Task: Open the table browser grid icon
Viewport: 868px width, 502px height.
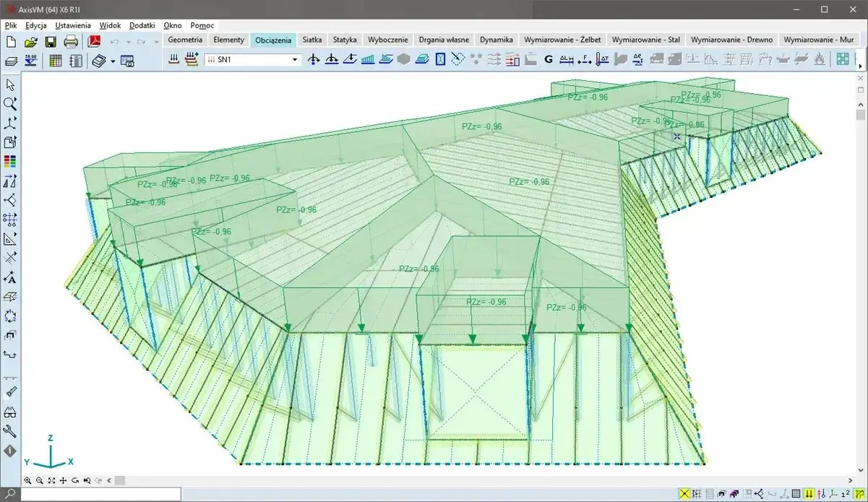Action: tap(56, 61)
